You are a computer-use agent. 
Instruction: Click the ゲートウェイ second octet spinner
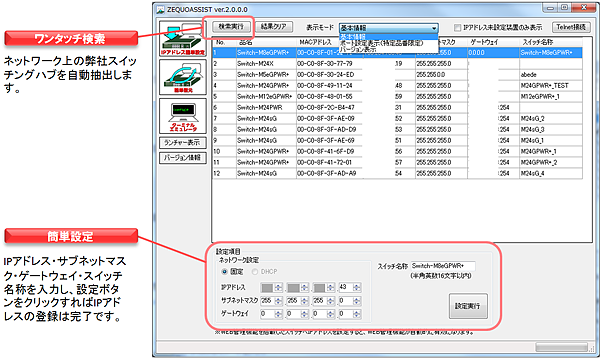pyautogui.click(x=304, y=314)
